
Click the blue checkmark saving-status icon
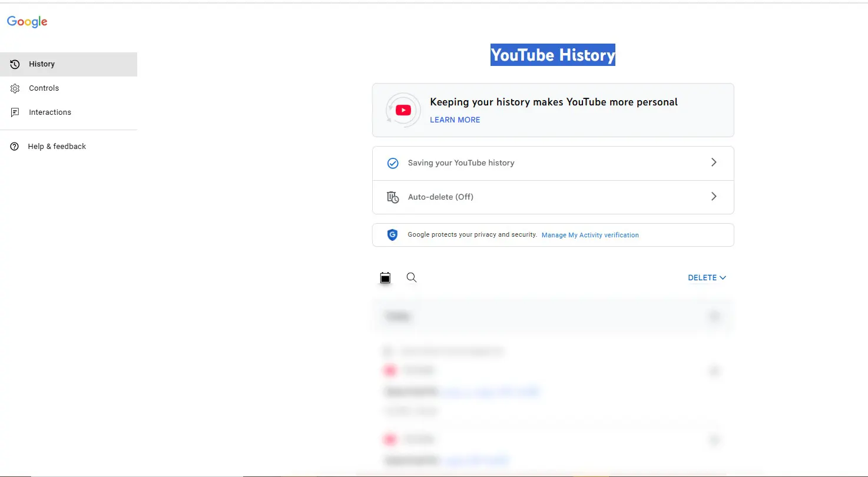tap(393, 163)
